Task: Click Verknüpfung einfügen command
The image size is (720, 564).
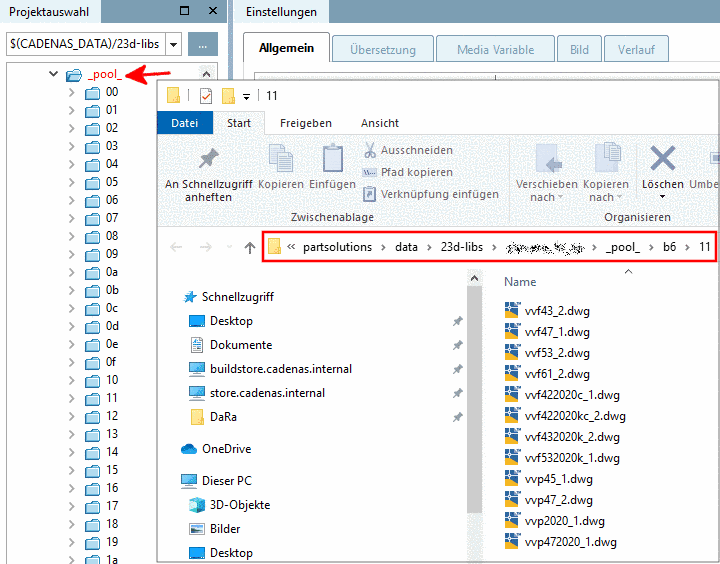Action: pyautogui.click(x=431, y=194)
